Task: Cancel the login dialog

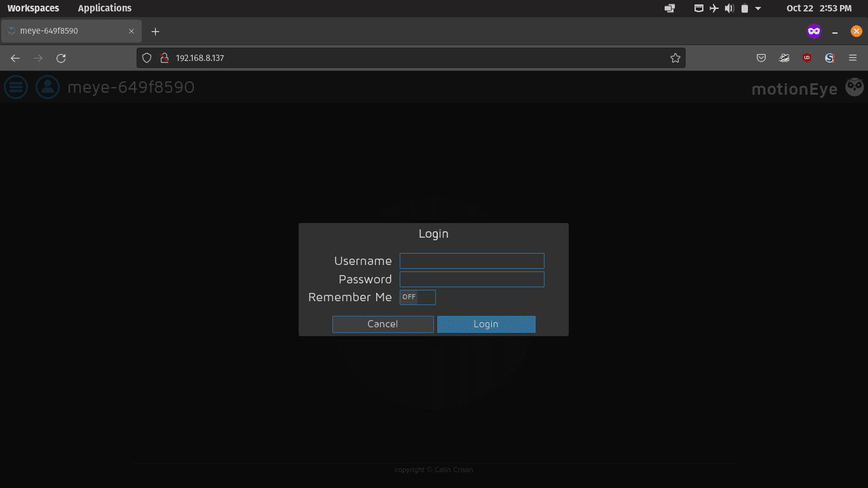Action: pos(383,324)
